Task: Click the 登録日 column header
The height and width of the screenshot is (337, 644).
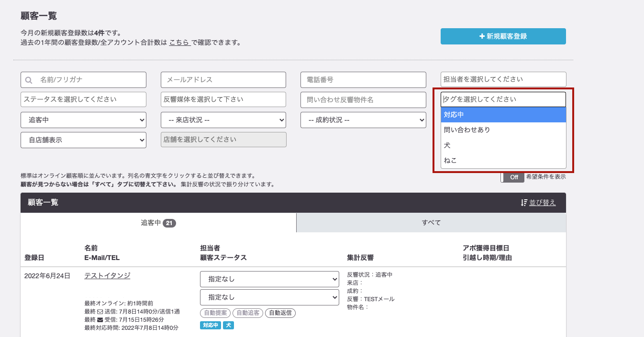Action: tap(34, 258)
